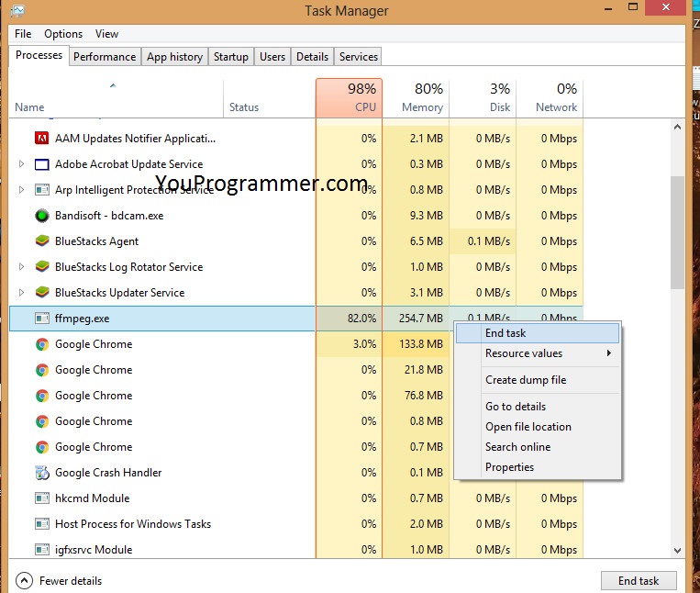Select the BlueStacks Agent row text
Screen dimensions: 700x593
(97, 241)
